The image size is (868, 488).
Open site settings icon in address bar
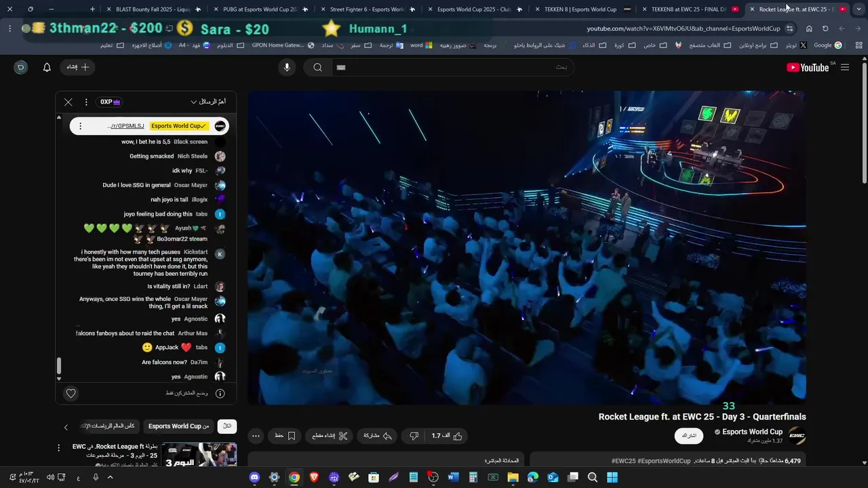point(790,28)
